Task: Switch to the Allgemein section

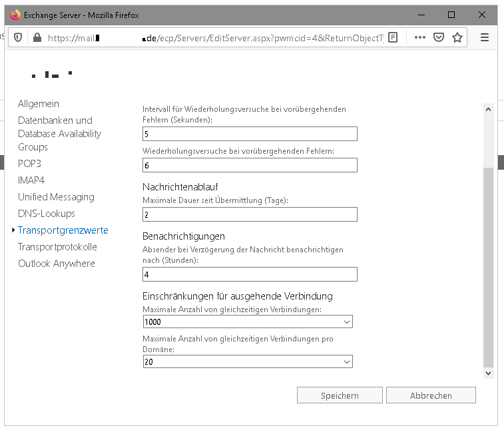Action: 39,104
